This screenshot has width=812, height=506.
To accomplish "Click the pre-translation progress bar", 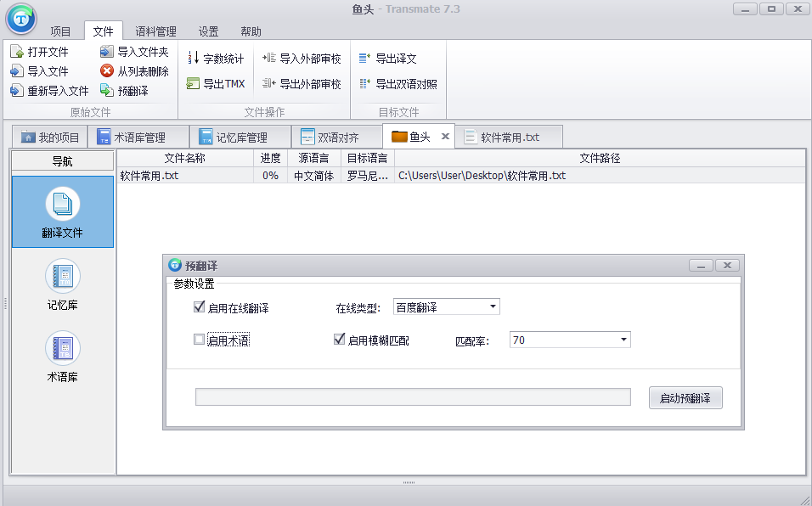I will pos(413,397).
